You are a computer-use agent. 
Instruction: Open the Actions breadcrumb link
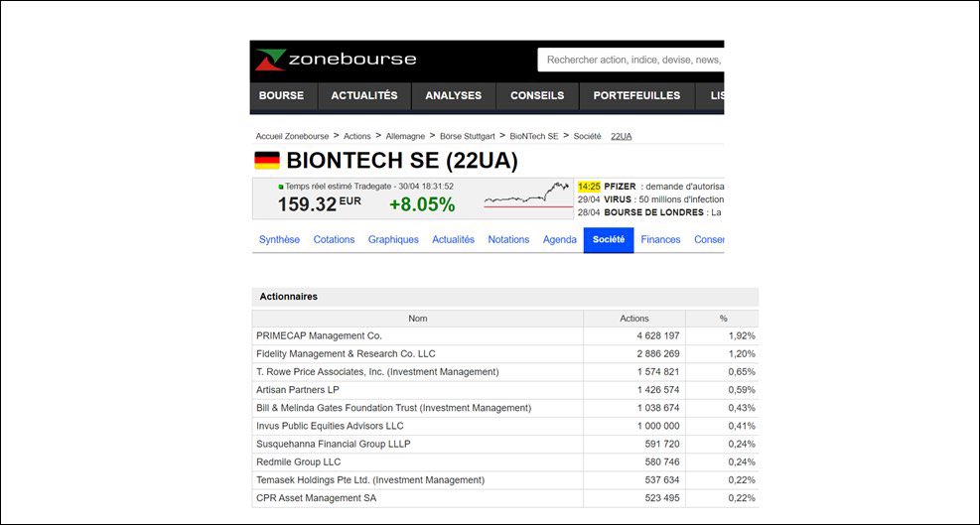[356, 136]
